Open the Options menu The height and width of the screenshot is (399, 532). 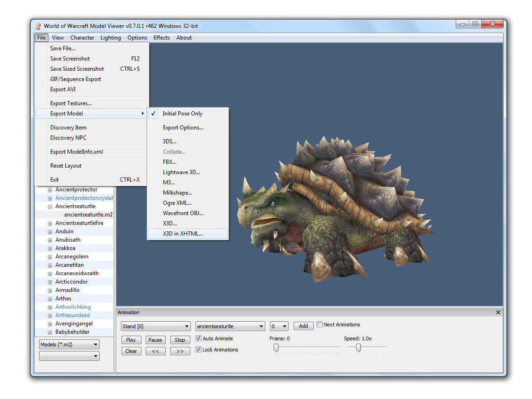click(137, 38)
